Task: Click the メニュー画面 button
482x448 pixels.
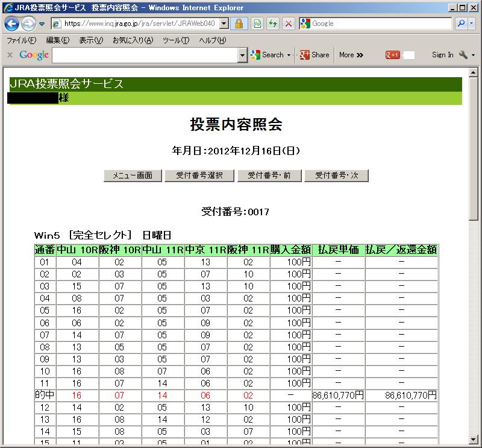Action: (133, 175)
